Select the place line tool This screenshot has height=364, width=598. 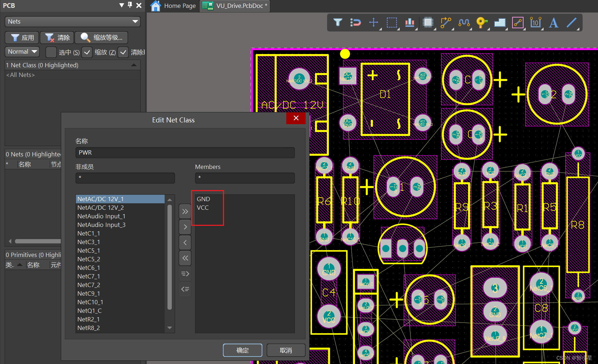572,23
